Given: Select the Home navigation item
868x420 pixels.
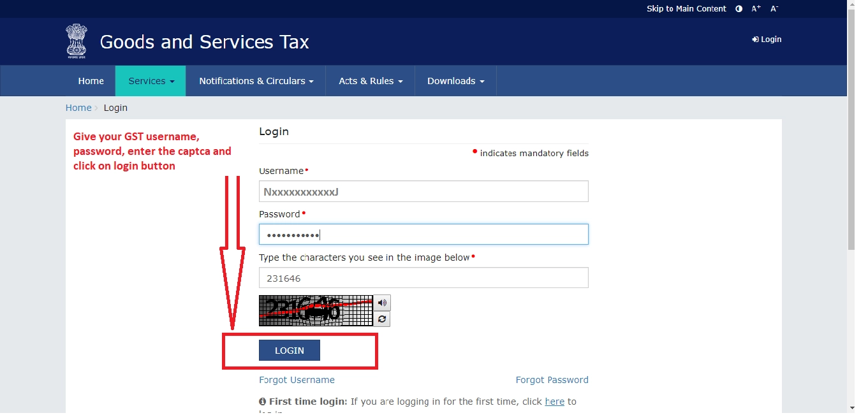Looking at the screenshot, I should (x=91, y=80).
